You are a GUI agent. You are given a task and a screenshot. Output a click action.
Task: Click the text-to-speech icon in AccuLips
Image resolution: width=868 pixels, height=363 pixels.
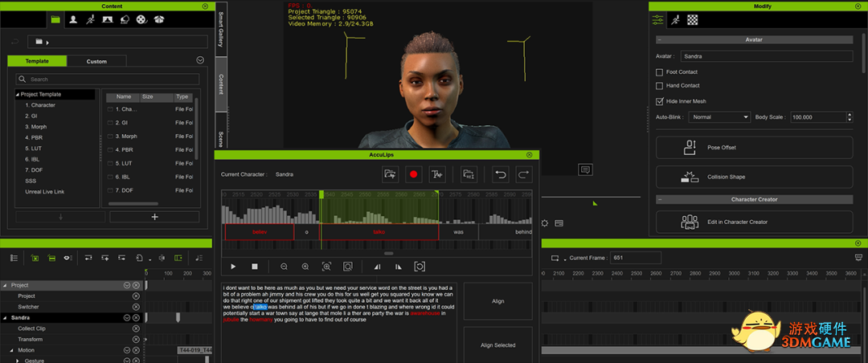tap(437, 174)
